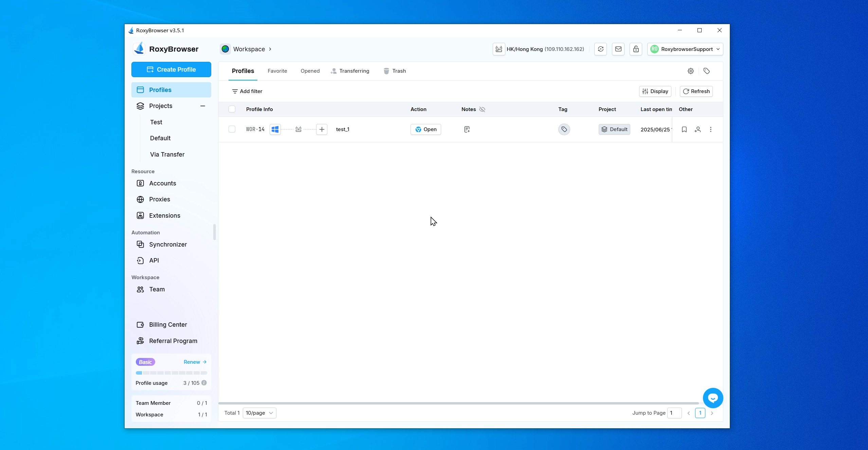
Task: Click the Create Profile button
Action: [171, 70]
